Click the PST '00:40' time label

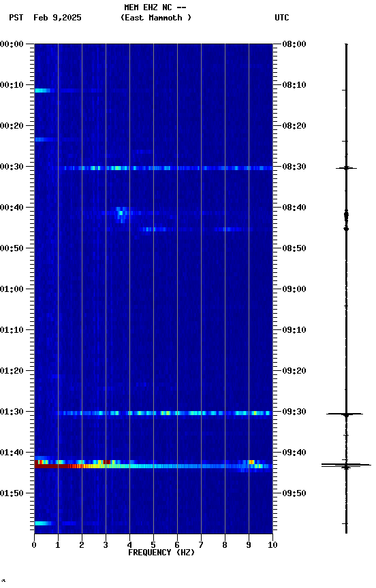pos(12,208)
